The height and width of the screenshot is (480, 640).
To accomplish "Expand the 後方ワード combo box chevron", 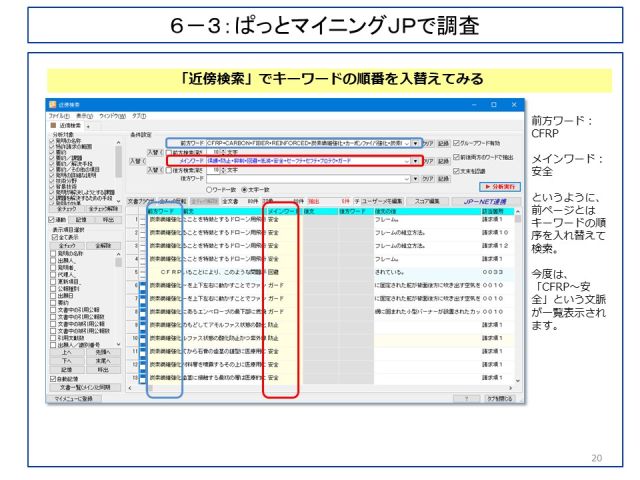I will pyautogui.click(x=407, y=179).
